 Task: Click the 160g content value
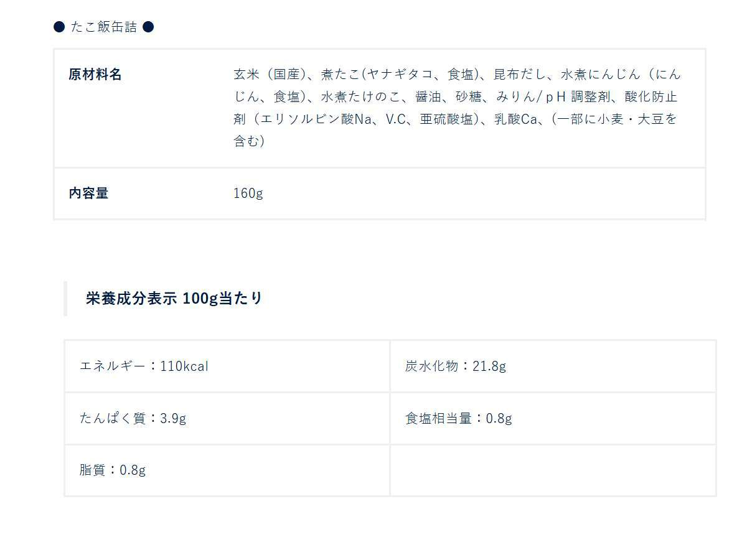click(x=248, y=193)
